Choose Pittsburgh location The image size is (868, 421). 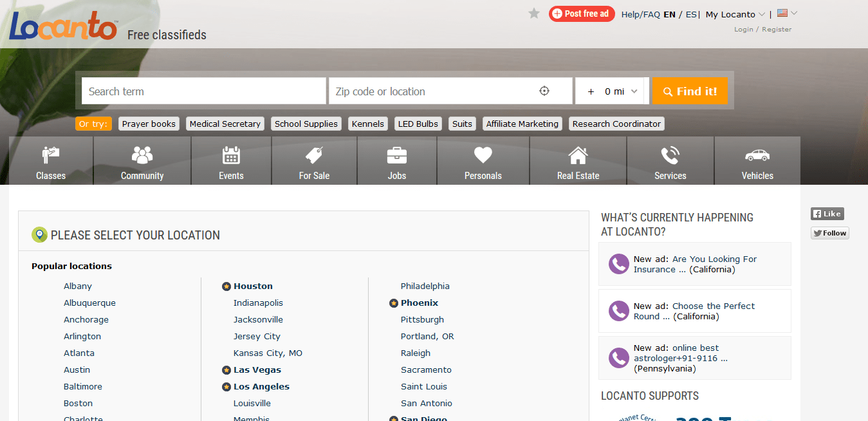(422, 320)
